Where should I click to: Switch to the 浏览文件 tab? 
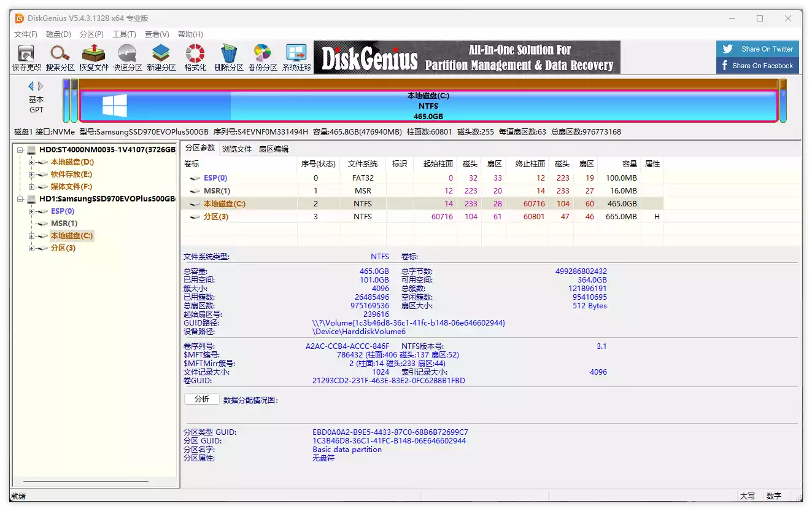(x=237, y=149)
